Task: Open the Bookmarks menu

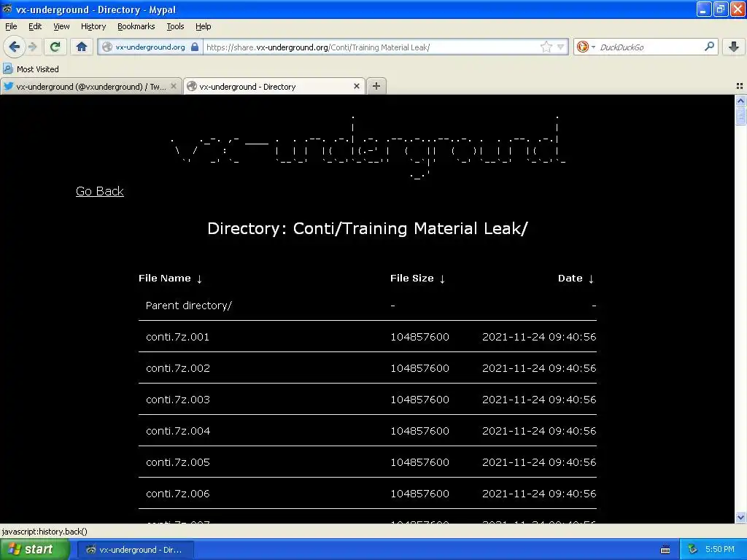Action: (136, 26)
